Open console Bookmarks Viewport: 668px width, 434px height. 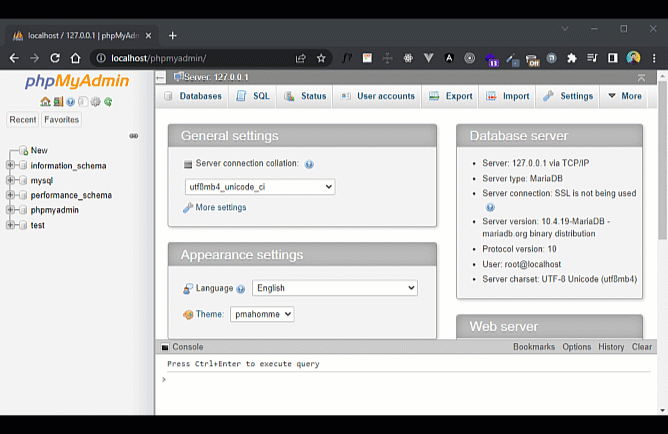(534, 347)
